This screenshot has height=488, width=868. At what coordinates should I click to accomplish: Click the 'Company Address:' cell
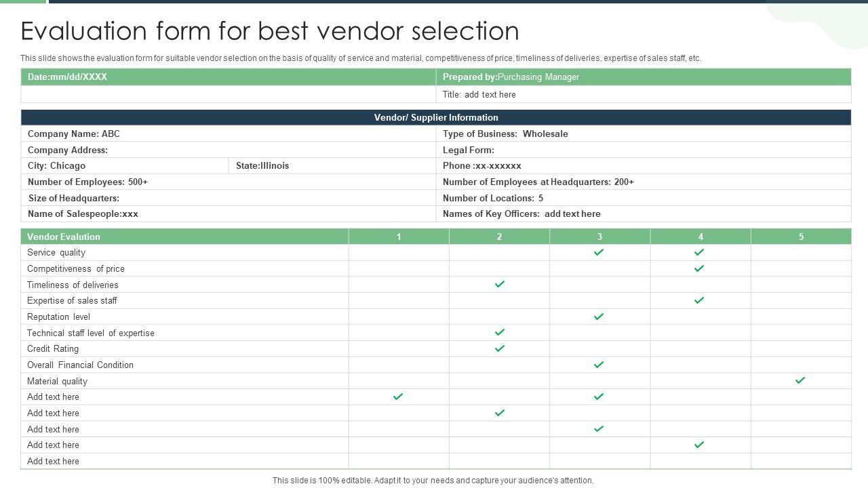[x=229, y=150]
